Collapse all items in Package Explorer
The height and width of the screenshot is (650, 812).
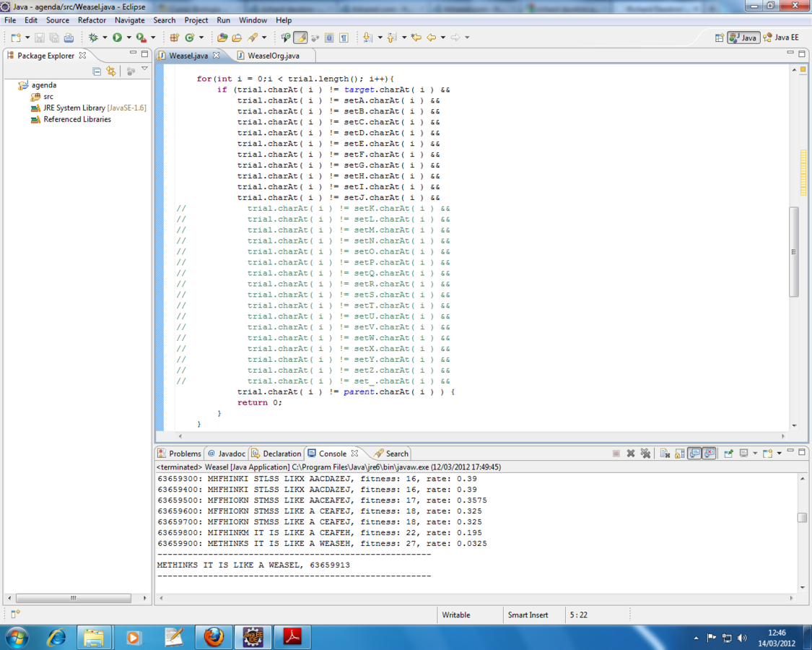coord(97,71)
